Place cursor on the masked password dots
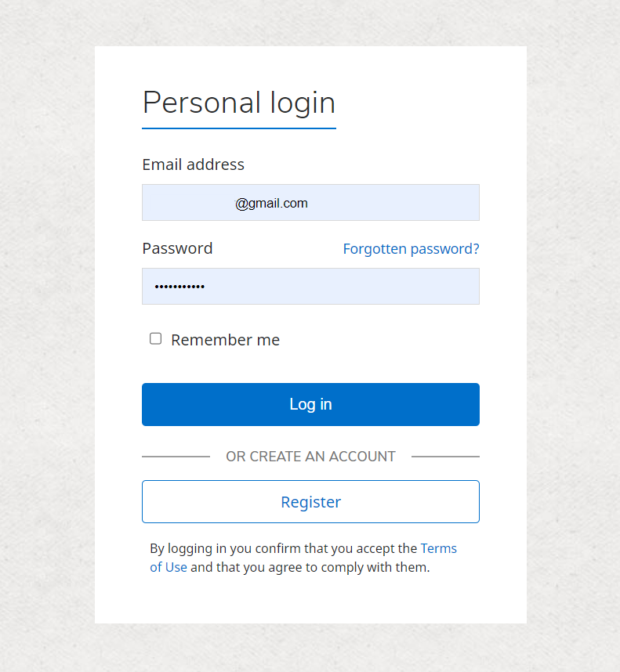 click(x=179, y=287)
